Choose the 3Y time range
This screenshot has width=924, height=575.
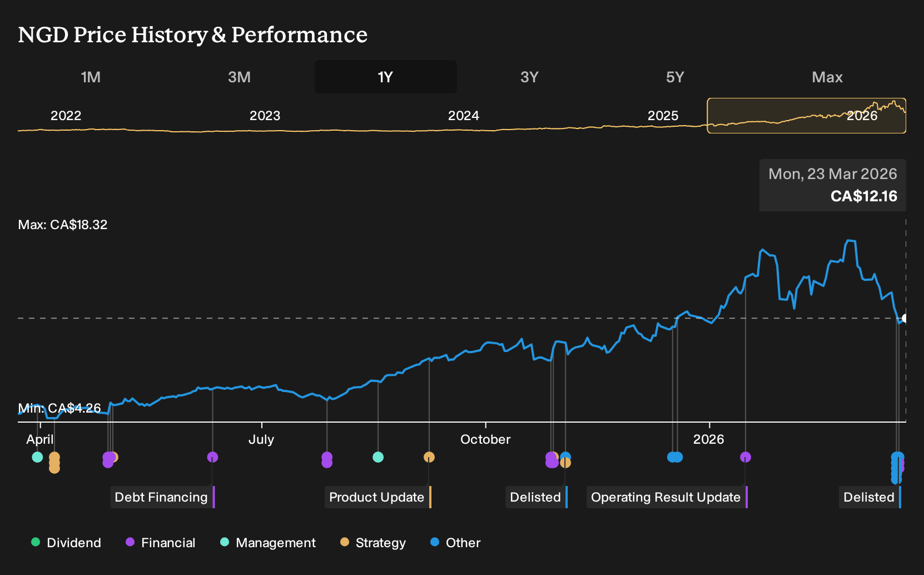click(529, 77)
